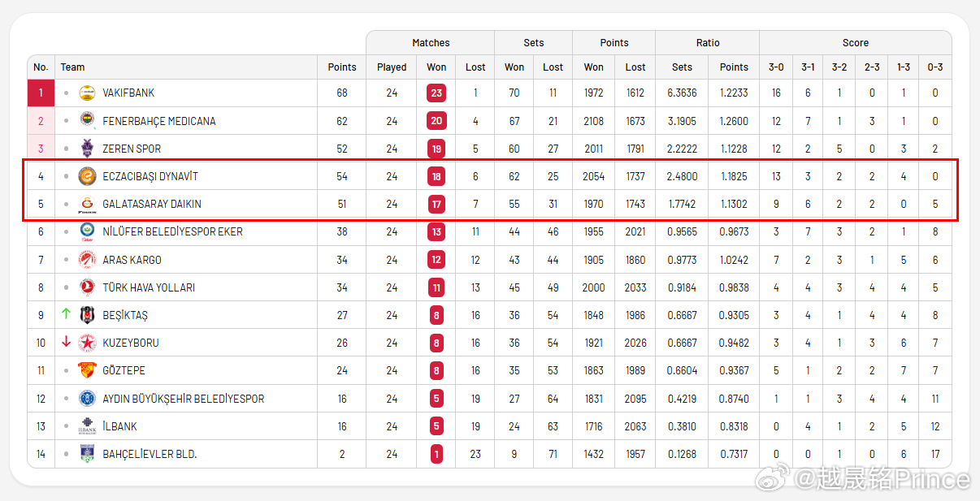
Task: Click the Türk Hava Yolları logo
Action: [x=87, y=287]
